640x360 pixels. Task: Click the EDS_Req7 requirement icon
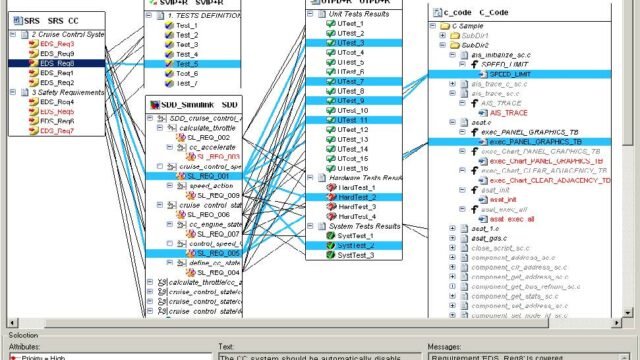click(x=33, y=131)
